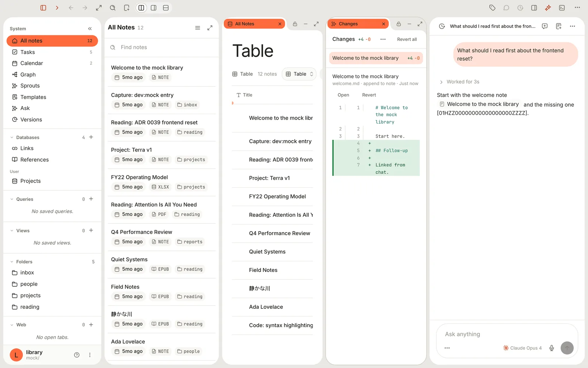Open the comments bubble icon in top-right toolbar
This screenshot has width=588, height=368.
coord(506,8)
